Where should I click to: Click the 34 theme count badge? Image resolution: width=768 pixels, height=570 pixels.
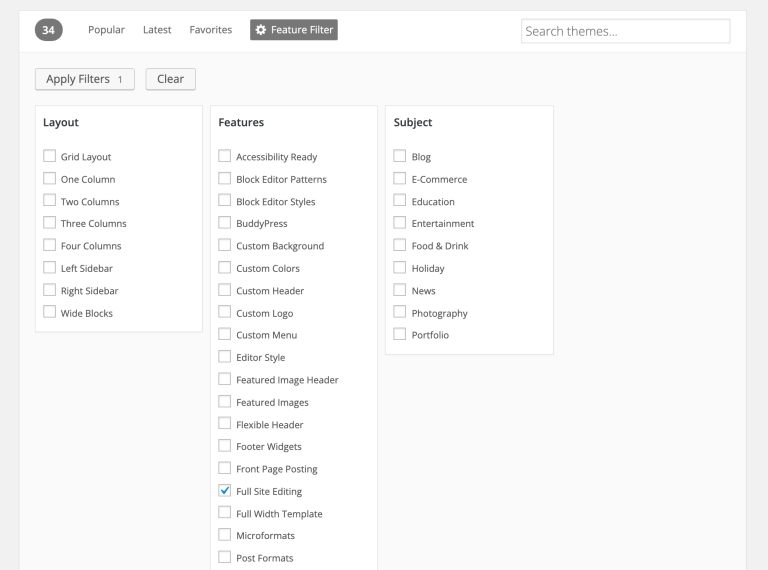tap(48, 30)
